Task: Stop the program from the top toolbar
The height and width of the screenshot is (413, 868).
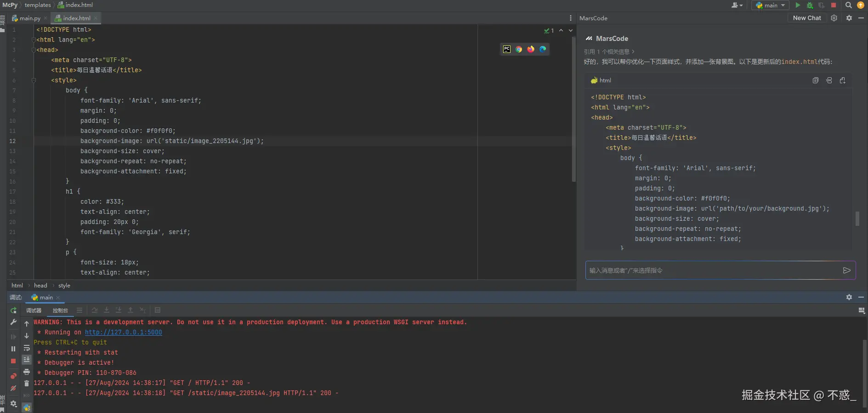Action: pos(834,5)
